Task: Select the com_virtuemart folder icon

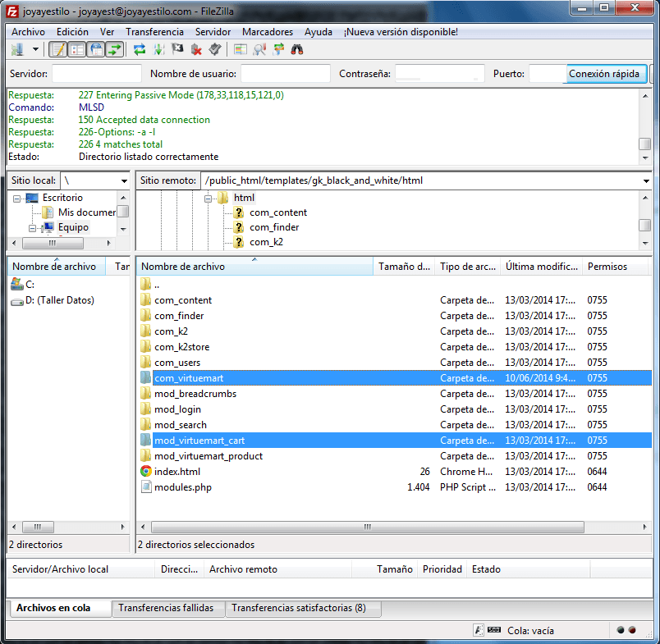Action: [x=145, y=377]
